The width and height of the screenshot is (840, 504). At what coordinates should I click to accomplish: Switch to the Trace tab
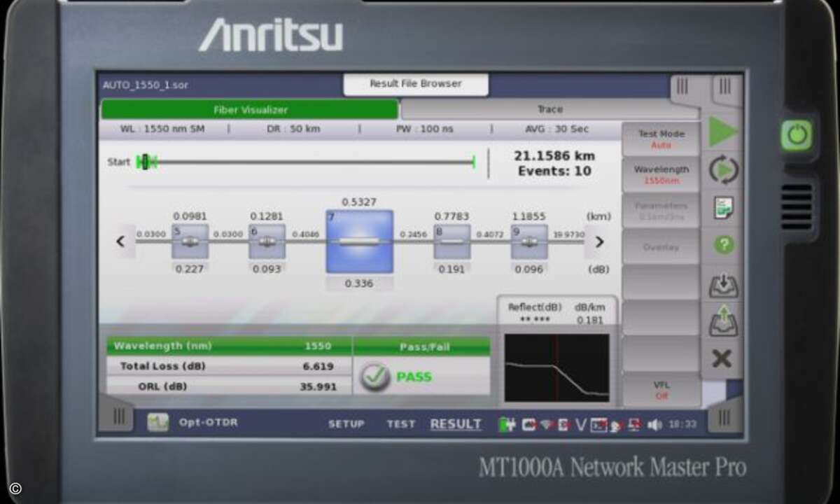coord(550,110)
